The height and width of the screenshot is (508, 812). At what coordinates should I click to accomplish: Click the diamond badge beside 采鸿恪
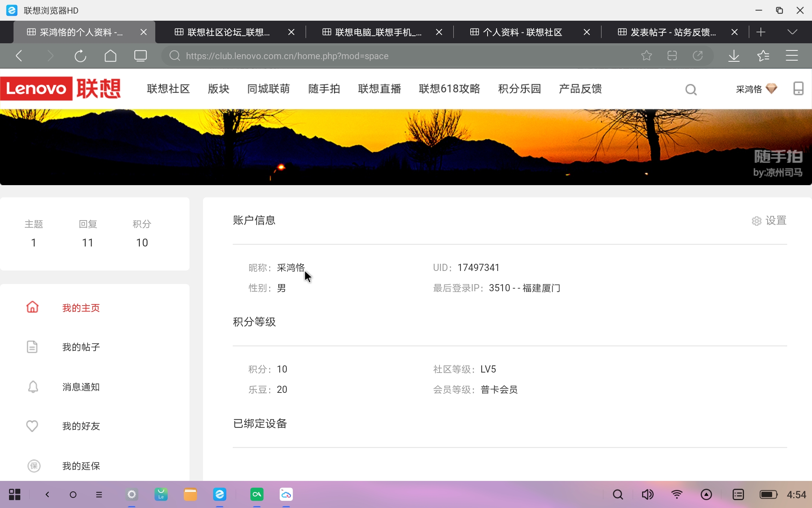(771, 89)
